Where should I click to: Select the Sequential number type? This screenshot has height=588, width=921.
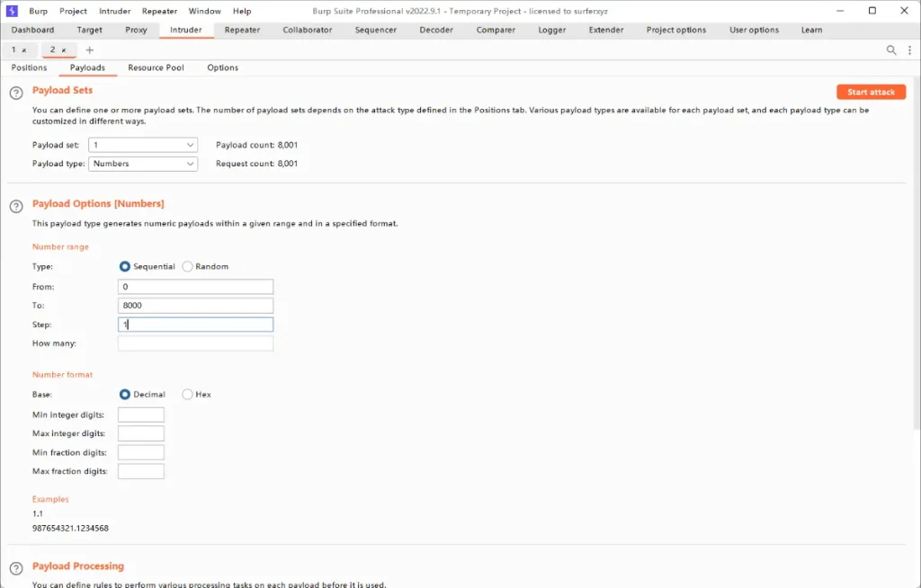point(125,267)
